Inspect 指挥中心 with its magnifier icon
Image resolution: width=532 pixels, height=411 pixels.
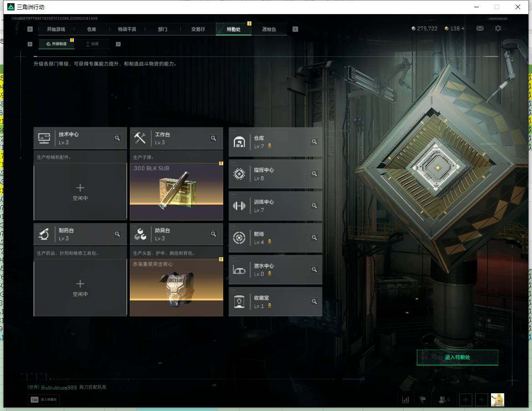coord(314,173)
